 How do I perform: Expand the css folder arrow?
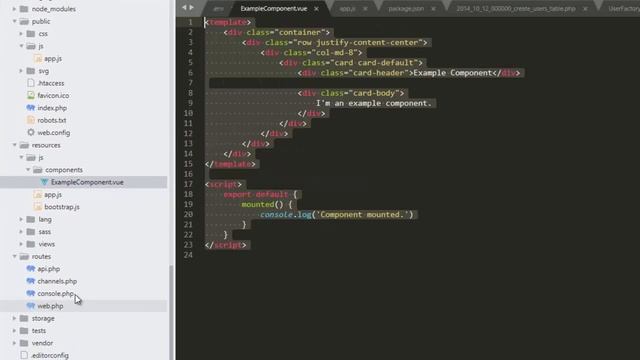[x=21, y=33]
